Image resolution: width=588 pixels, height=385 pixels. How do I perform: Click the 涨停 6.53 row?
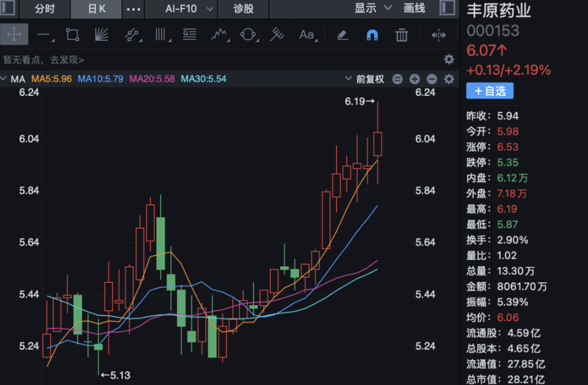pos(492,147)
